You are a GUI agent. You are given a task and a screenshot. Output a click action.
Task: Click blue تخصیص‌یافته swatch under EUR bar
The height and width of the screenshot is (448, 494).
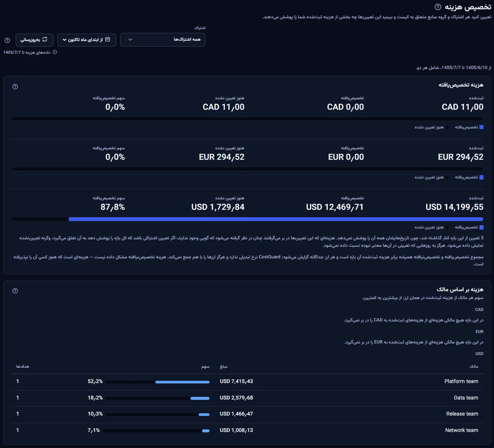[481, 177]
